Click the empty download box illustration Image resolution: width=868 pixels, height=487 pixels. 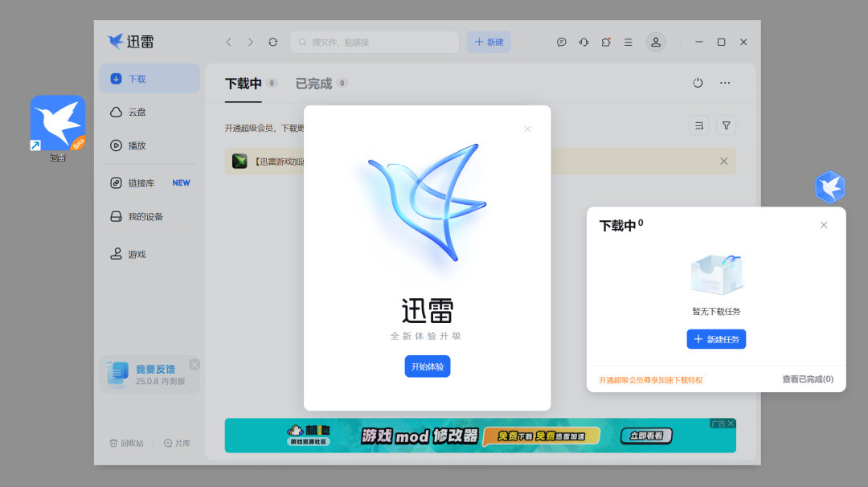pos(716,275)
